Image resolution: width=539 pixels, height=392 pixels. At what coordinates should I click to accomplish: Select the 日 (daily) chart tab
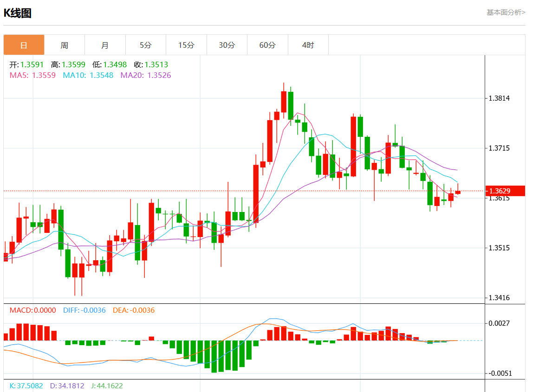click(24, 45)
